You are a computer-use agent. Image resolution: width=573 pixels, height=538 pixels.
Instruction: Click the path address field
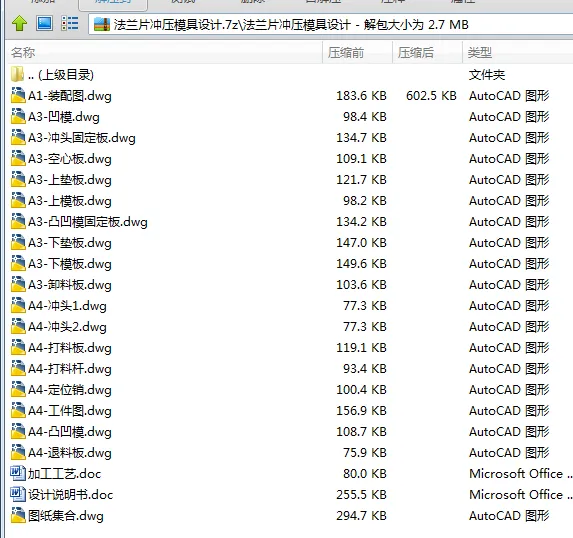330,24
